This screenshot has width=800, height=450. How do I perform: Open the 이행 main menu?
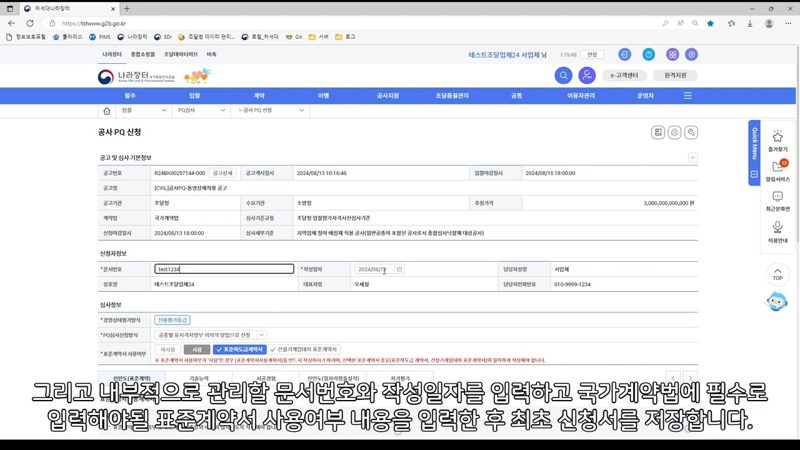(x=323, y=96)
